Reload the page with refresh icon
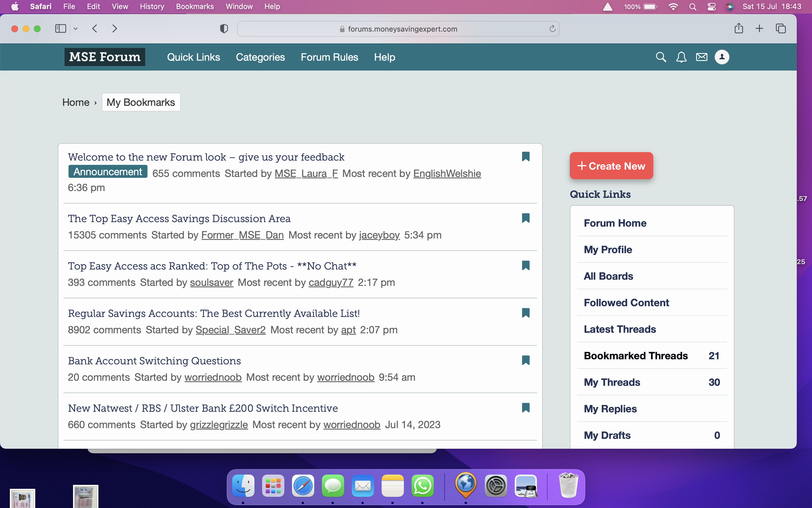 [x=552, y=29]
